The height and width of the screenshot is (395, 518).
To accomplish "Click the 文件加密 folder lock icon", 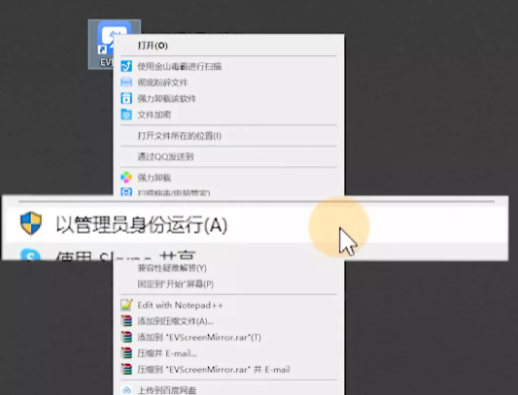I will (x=126, y=115).
